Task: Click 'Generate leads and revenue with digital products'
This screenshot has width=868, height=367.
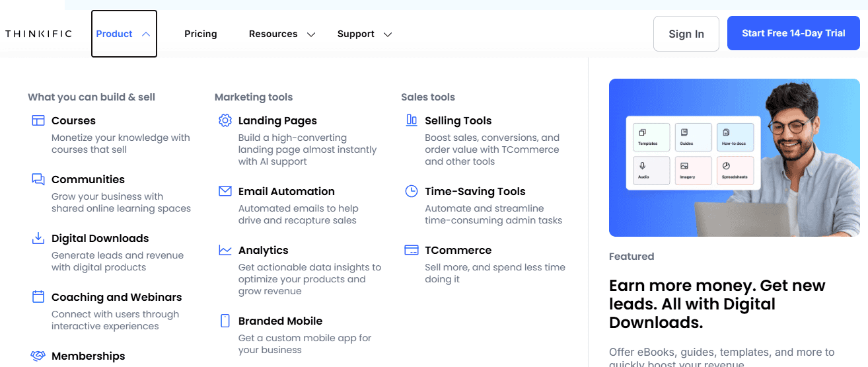Action: click(x=118, y=261)
